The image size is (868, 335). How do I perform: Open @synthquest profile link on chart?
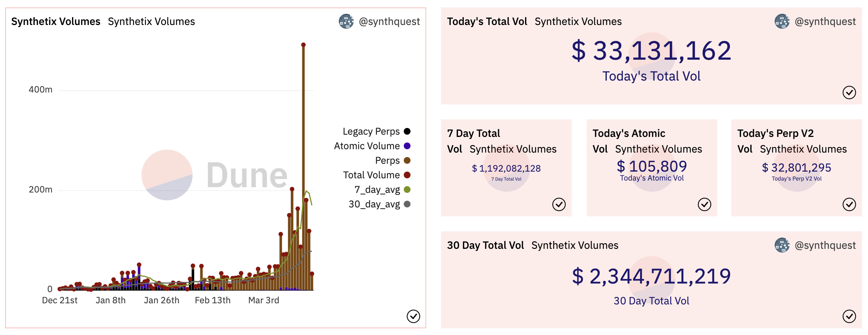pyautogui.click(x=389, y=22)
